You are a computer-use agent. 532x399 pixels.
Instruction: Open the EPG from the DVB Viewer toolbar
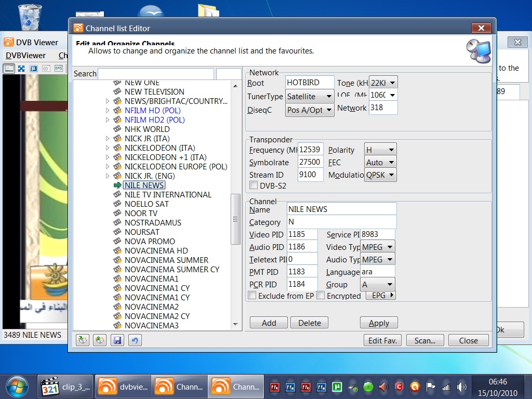[x=59, y=68]
